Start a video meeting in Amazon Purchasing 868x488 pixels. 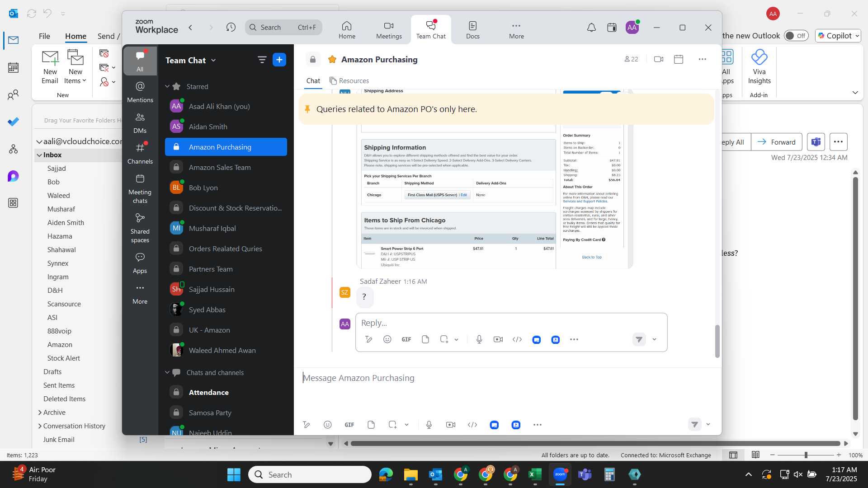point(659,59)
